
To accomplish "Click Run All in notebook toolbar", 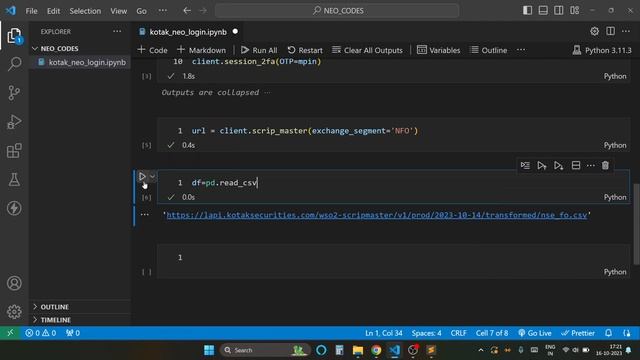I will (259, 50).
